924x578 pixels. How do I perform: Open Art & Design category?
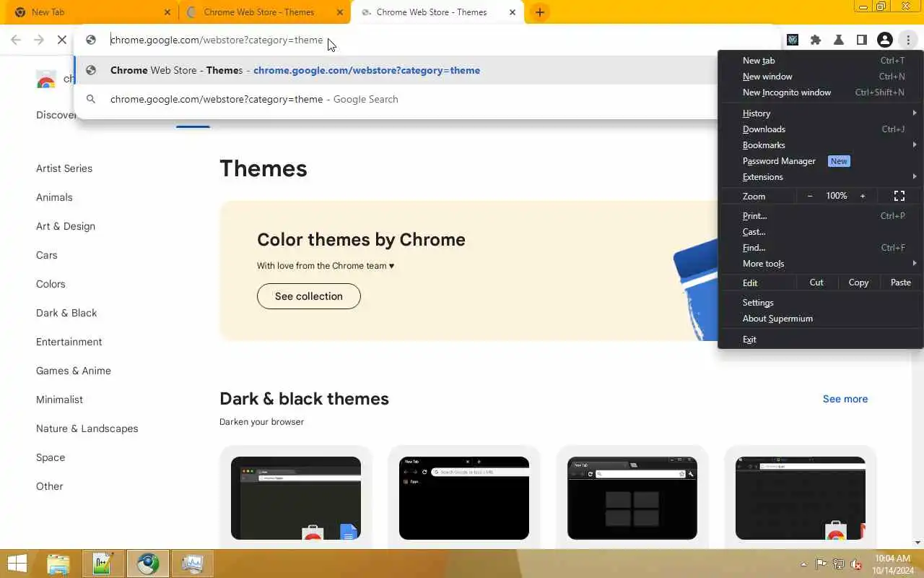66,226
